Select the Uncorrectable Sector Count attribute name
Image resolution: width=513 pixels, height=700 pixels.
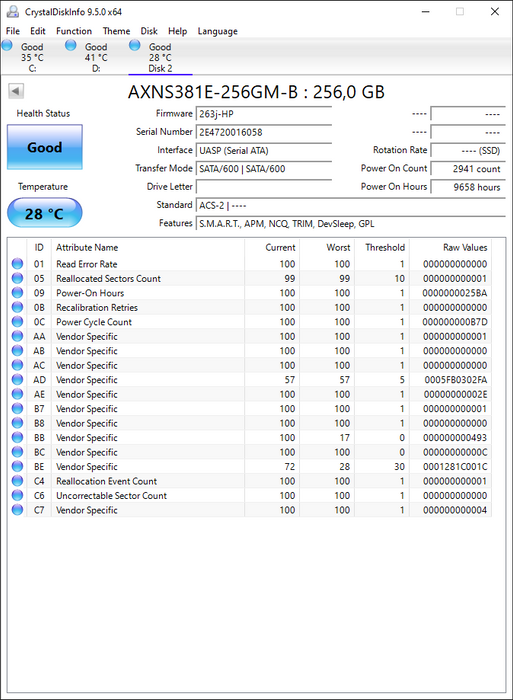coord(112,496)
